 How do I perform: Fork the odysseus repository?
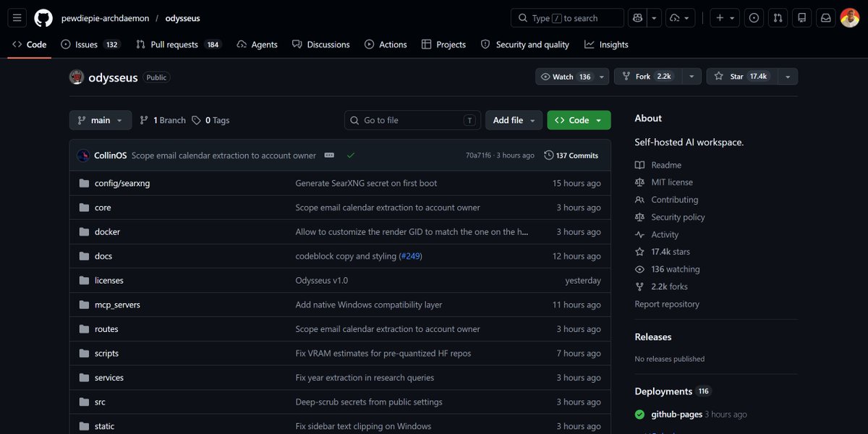(647, 77)
